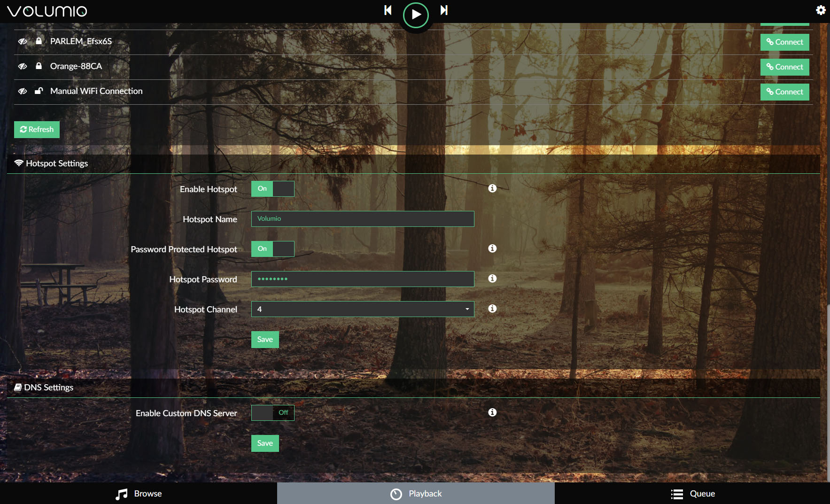Click lock icon beside Orange-88CA
The image size is (830, 504).
39,66
